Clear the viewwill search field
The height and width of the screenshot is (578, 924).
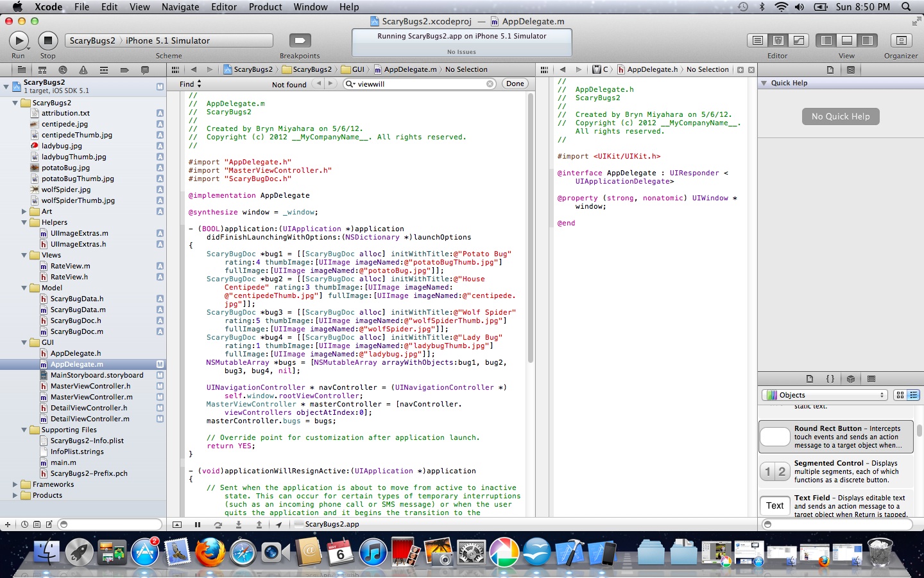[x=490, y=83]
